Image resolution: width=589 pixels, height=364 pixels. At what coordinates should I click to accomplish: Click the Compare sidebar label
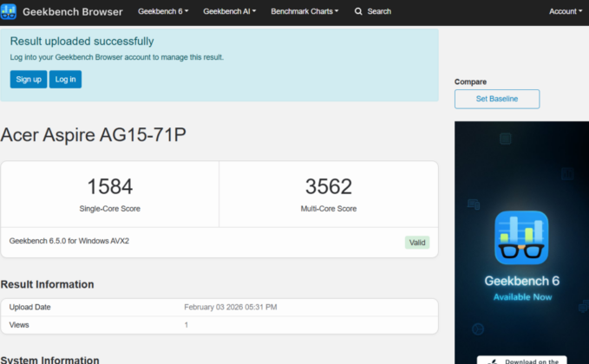click(470, 81)
